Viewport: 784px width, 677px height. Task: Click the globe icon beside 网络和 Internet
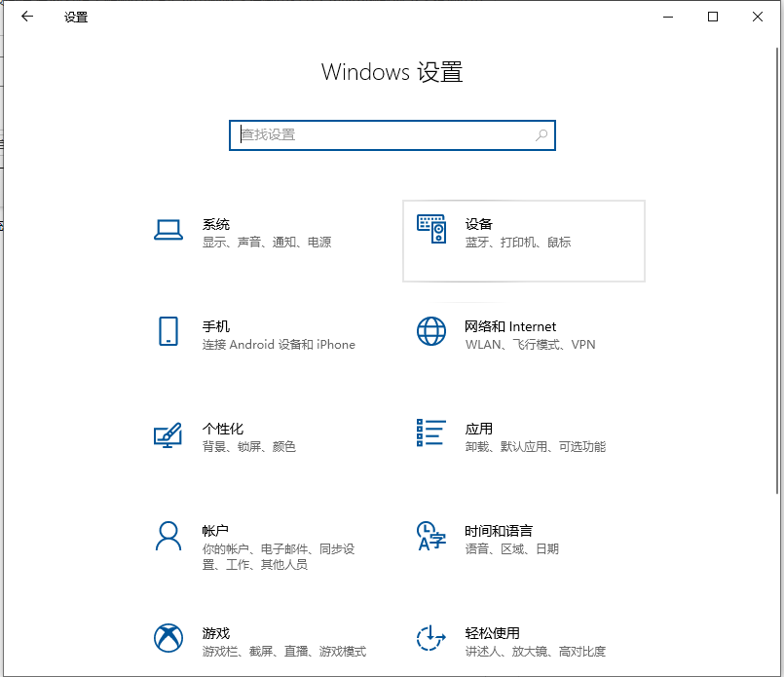point(430,331)
